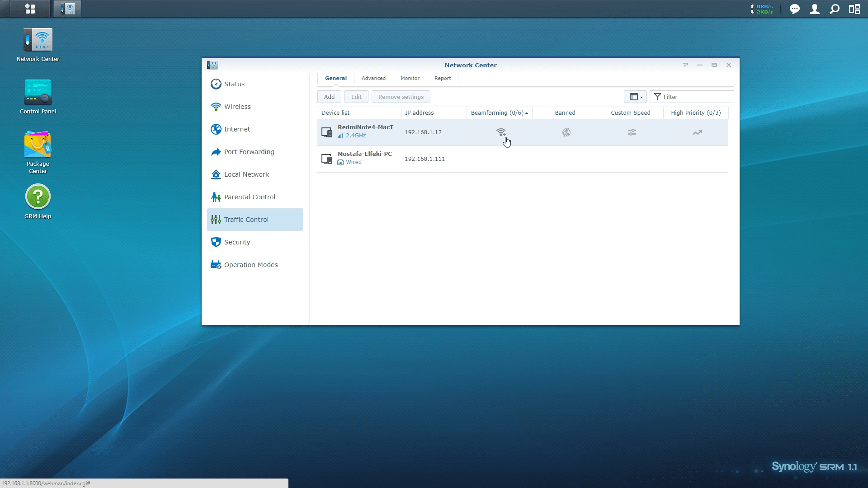Open the search magnifier icon

(834, 9)
